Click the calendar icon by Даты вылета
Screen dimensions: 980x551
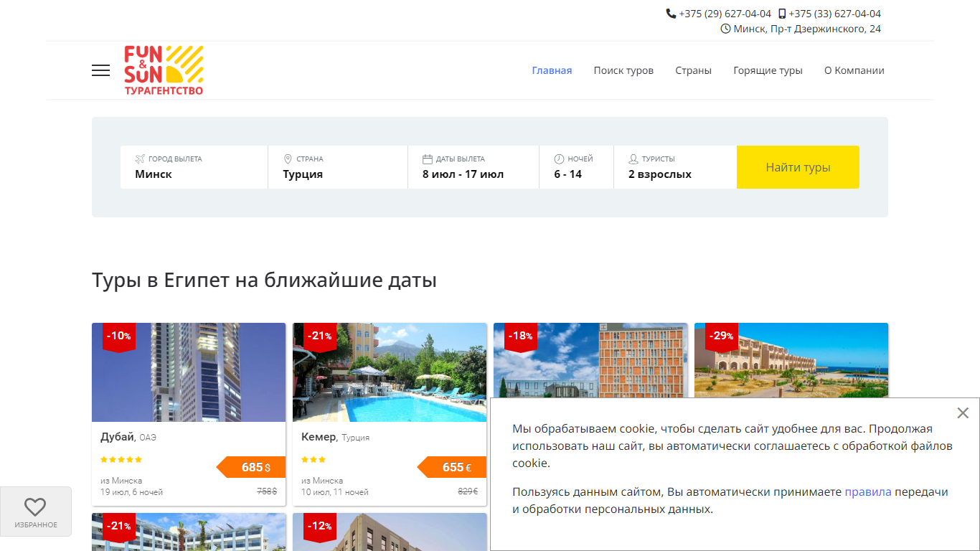(x=428, y=159)
